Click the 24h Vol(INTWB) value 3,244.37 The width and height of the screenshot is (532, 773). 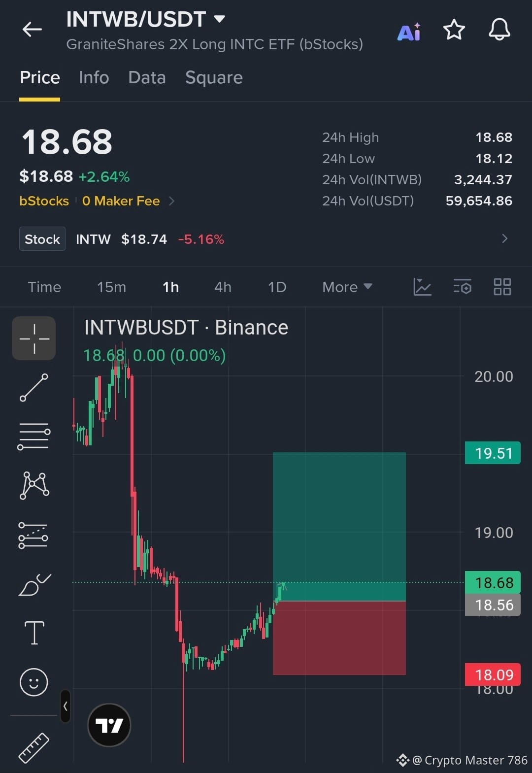(x=483, y=180)
